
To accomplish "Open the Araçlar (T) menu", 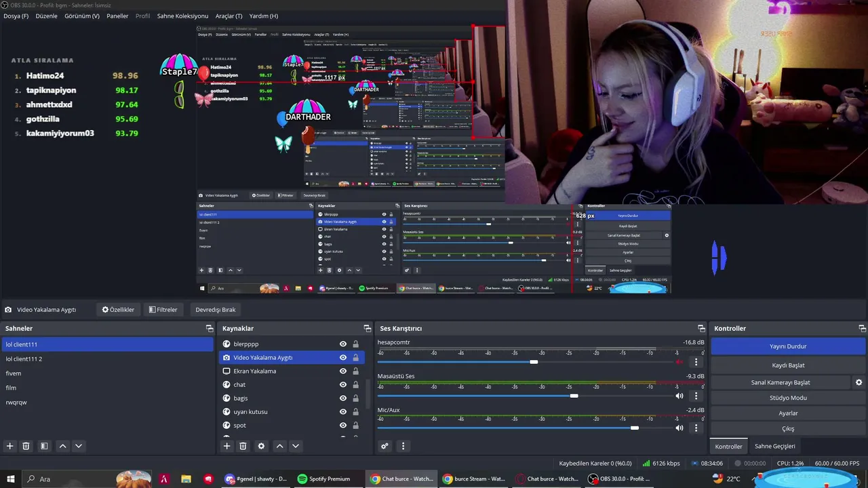I will tap(229, 16).
